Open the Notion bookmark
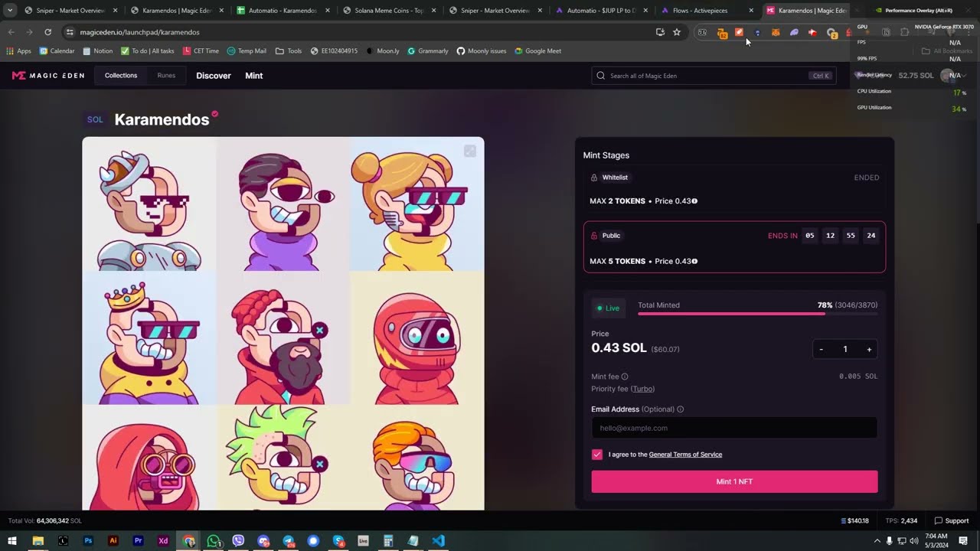 pos(96,51)
